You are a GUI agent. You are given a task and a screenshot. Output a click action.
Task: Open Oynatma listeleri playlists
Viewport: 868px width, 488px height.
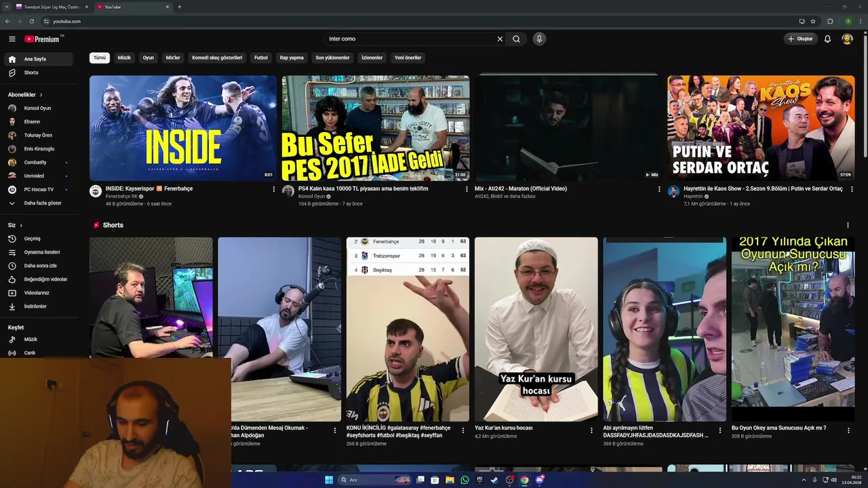38,252
